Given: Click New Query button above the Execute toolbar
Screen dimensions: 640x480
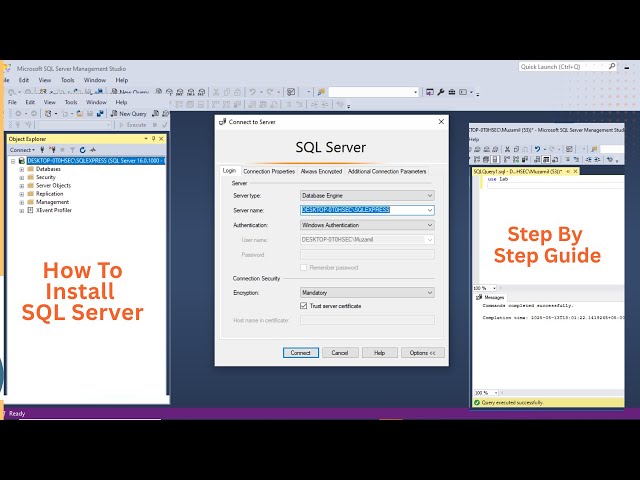Looking at the screenshot, I should (x=129, y=113).
